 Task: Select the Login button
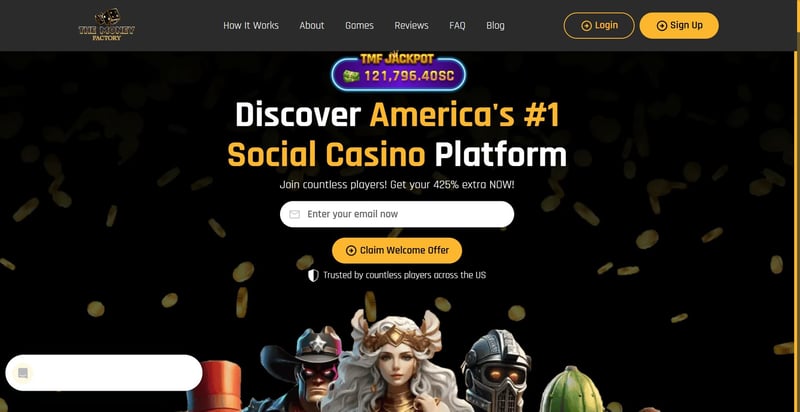(x=599, y=25)
